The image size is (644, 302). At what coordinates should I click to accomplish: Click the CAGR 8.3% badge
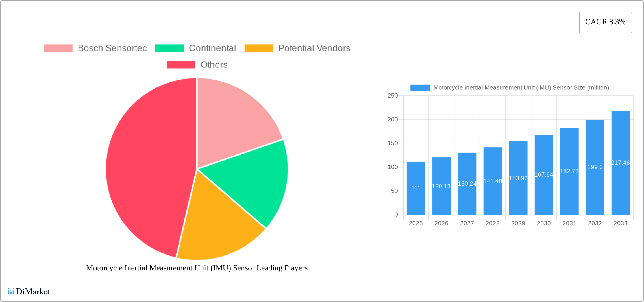[x=605, y=22]
